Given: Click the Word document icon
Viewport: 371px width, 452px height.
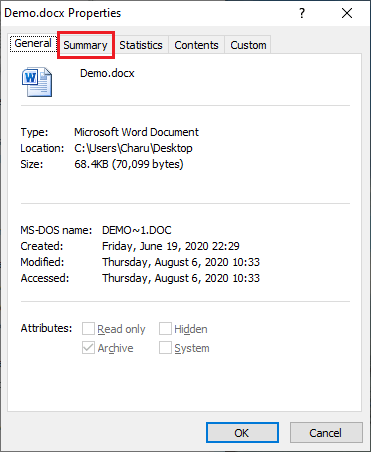Looking at the screenshot, I should 37,82.
